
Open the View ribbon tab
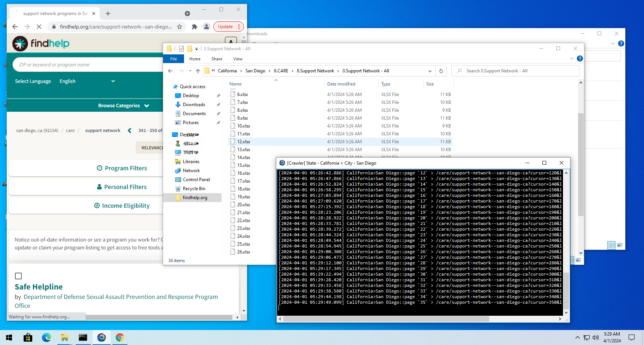[x=238, y=59]
